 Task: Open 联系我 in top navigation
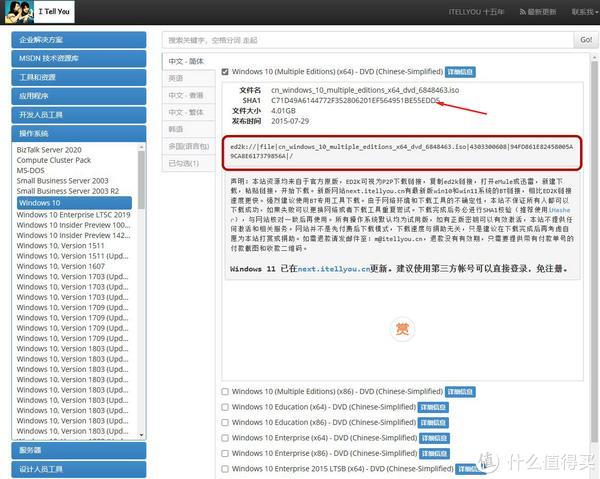pyautogui.click(x=582, y=11)
